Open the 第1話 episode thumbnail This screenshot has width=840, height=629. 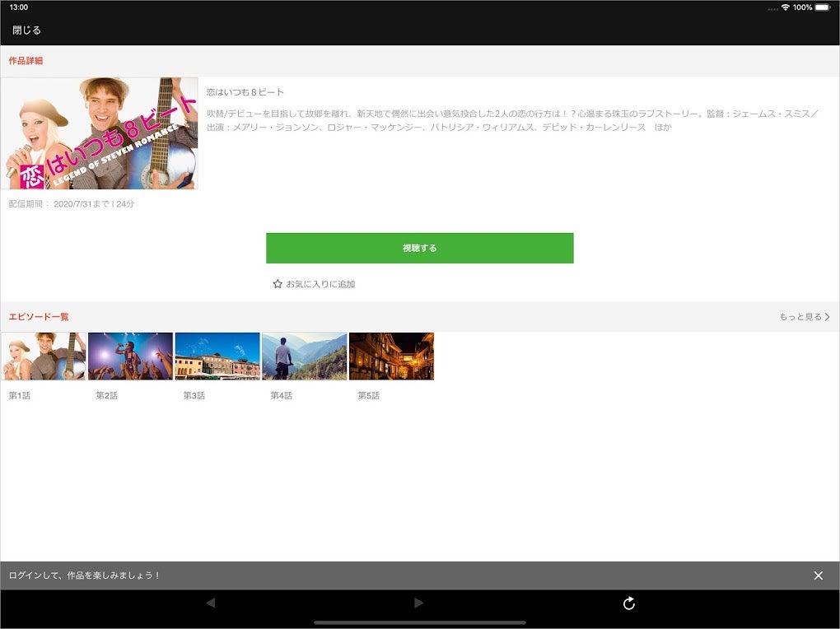pyautogui.click(x=44, y=356)
